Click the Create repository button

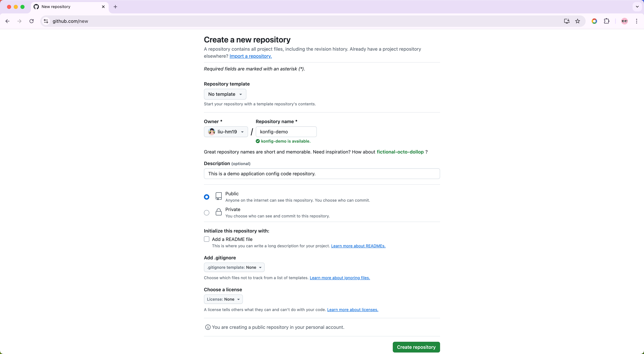pyautogui.click(x=416, y=347)
